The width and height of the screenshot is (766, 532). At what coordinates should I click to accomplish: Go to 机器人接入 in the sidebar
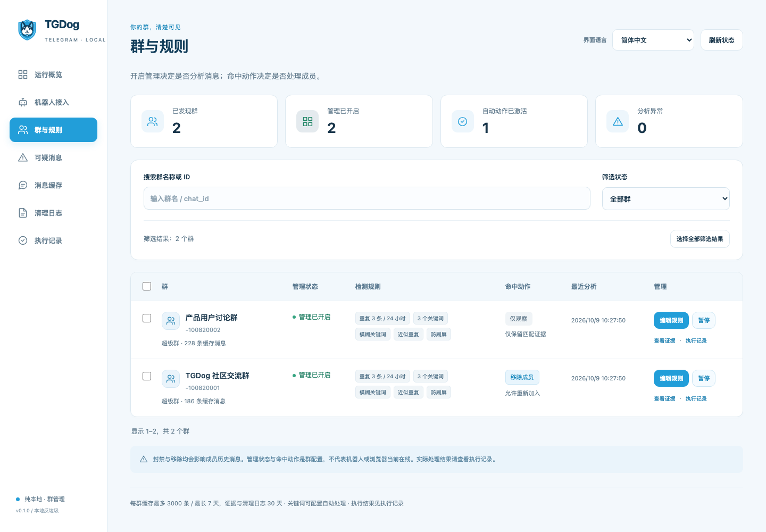(x=53, y=102)
